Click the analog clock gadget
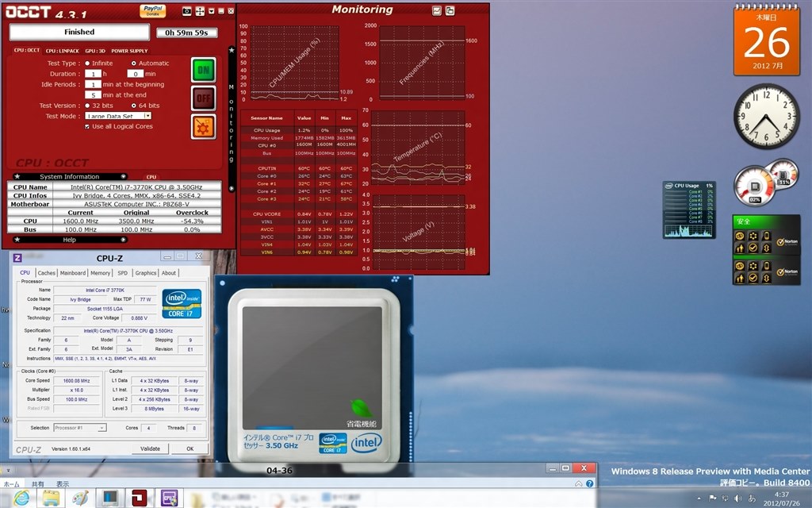Screen dimensions: 812x508 click(x=766, y=116)
